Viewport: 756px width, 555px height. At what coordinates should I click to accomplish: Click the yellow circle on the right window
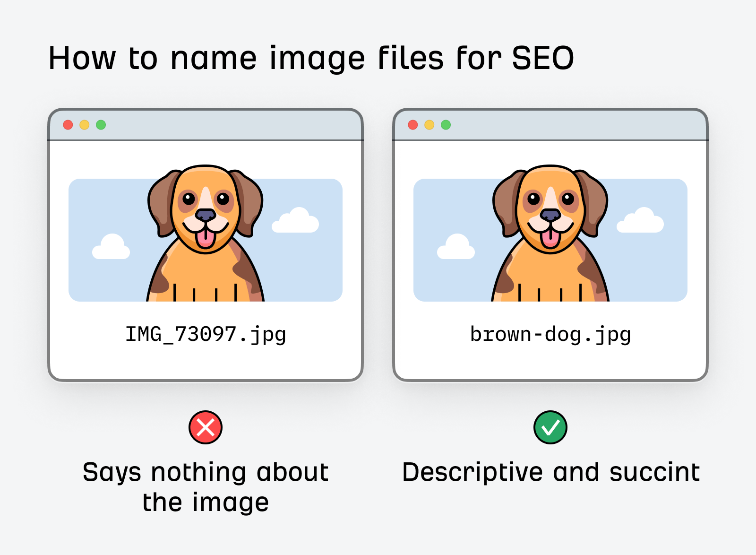pyautogui.click(x=430, y=124)
